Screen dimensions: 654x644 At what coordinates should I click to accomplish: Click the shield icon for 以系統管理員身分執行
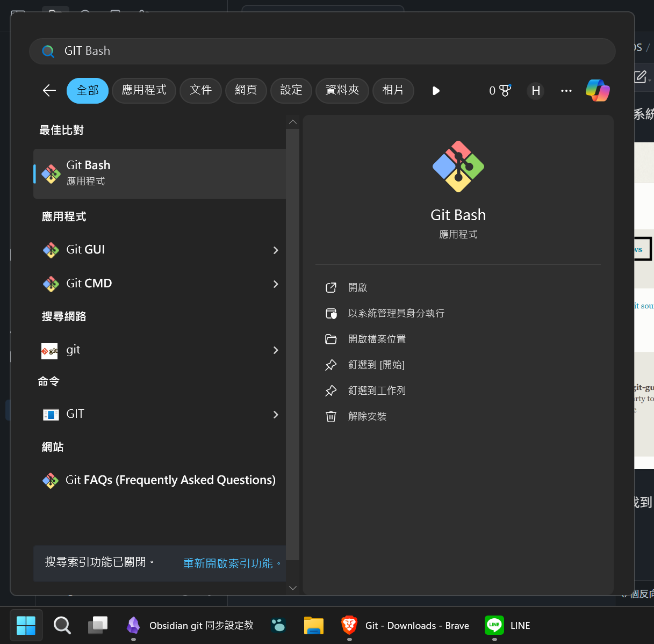coord(331,314)
